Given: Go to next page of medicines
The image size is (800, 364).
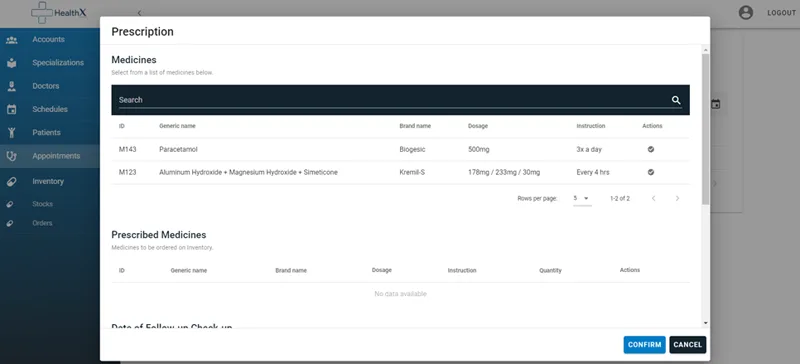Looking at the screenshot, I should click(x=677, y=198).
